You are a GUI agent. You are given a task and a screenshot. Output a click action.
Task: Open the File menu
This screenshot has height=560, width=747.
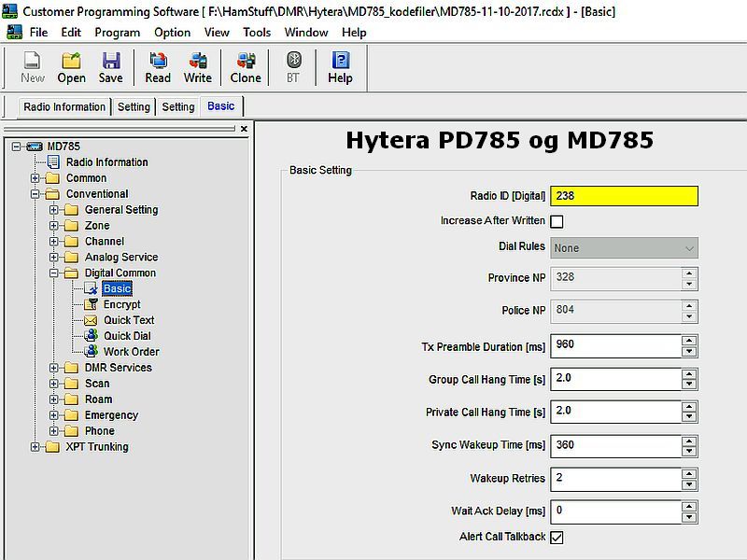(38, 33)
